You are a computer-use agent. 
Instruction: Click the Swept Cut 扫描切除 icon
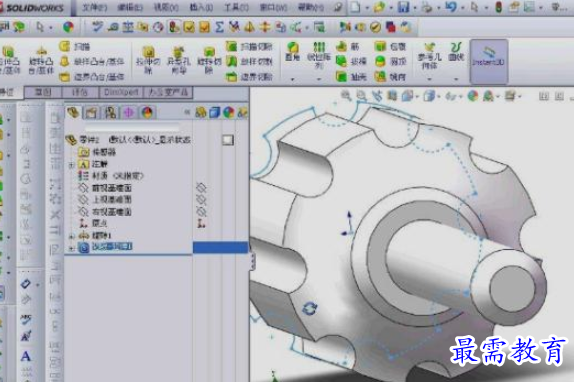231,46
